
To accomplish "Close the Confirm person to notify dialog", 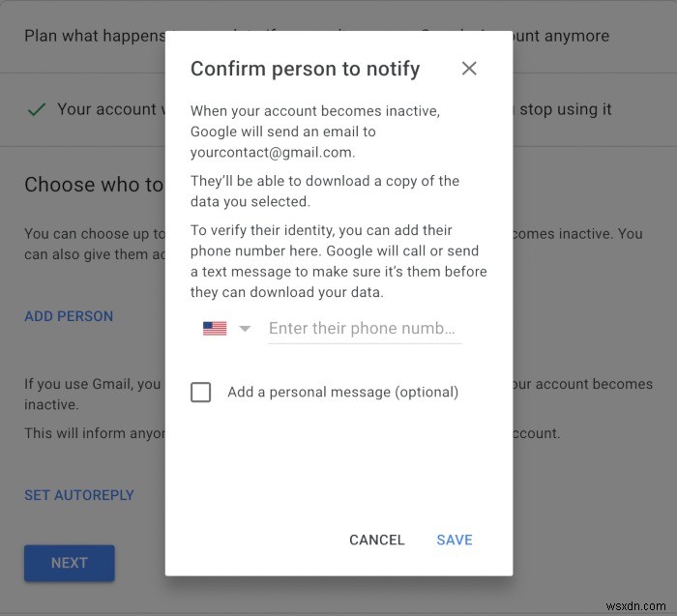I will point(469,69).
